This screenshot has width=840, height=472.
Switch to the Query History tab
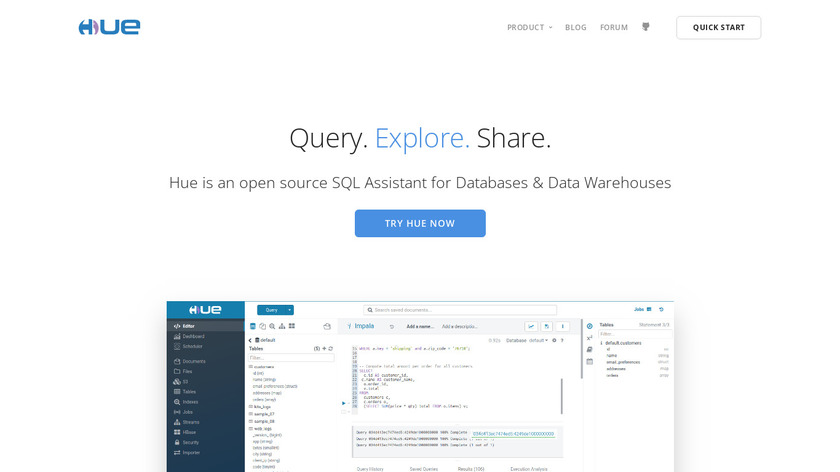pos(370,469)
